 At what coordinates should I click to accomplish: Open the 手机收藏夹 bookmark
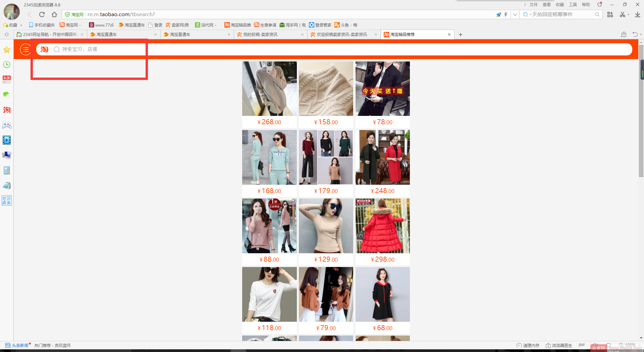coord(42,25)
